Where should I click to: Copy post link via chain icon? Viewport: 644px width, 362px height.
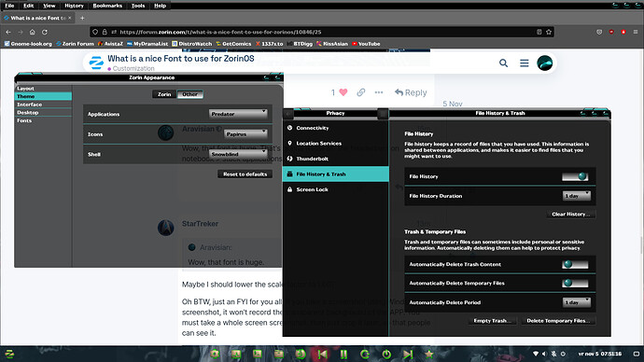click(361, 92)
